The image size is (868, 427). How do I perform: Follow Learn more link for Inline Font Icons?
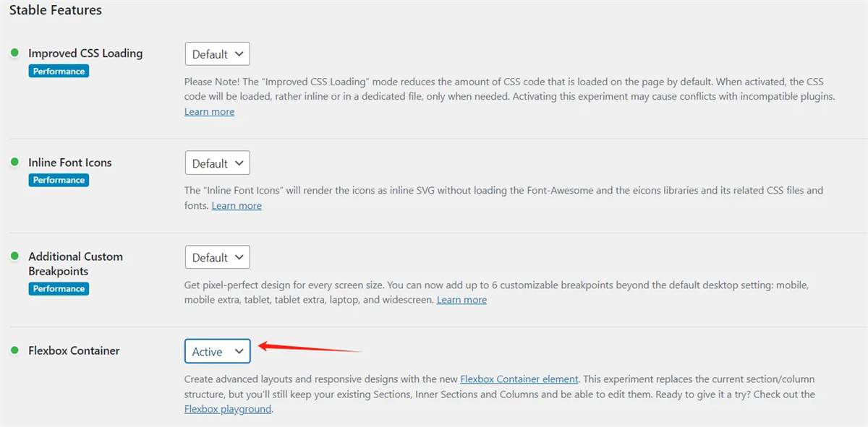[x=237, y=205]
